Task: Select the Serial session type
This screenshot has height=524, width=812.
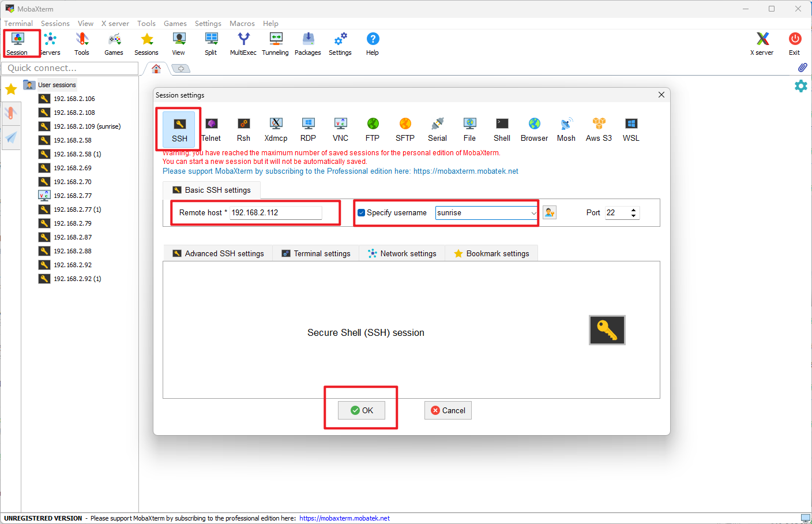Action: click(x=437, y=130)
